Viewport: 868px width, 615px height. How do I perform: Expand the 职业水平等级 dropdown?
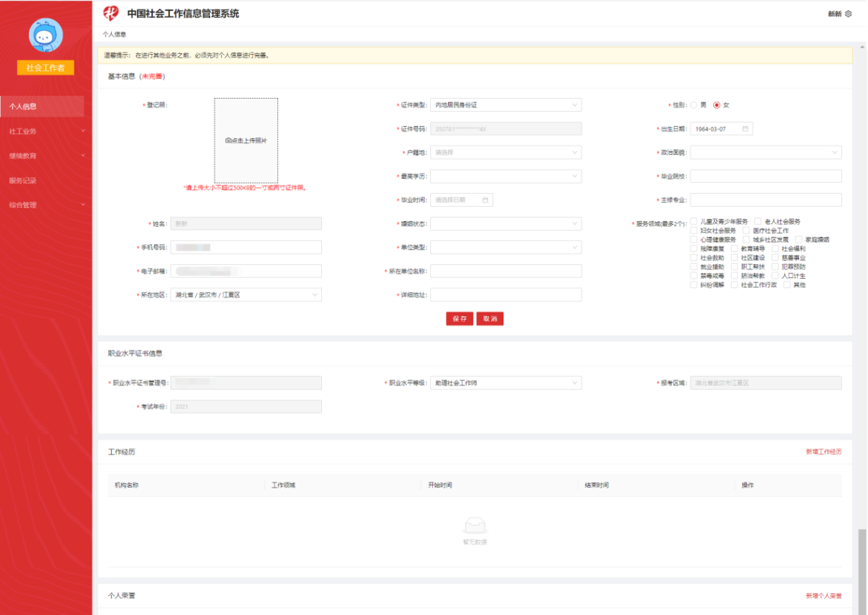(506, 383)
